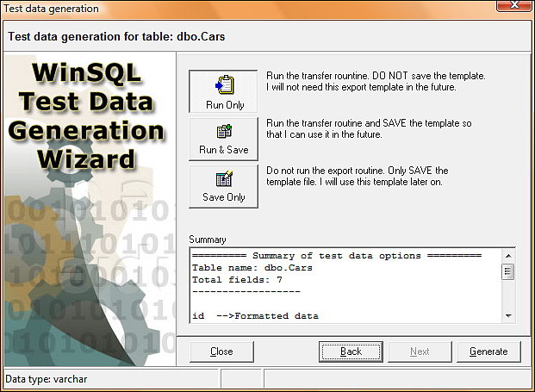
Task: Click the Close button at bottom
Action: pyautogui.click(x=221, y=352)
